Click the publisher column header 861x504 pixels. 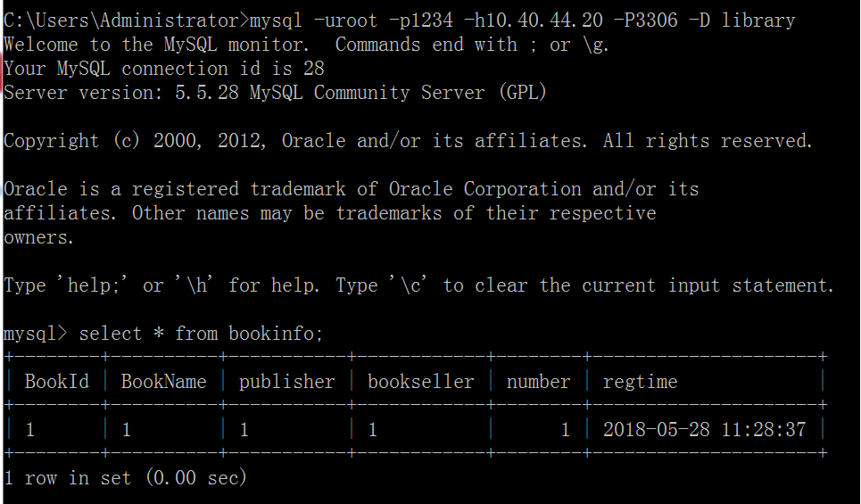coord(286,382)
